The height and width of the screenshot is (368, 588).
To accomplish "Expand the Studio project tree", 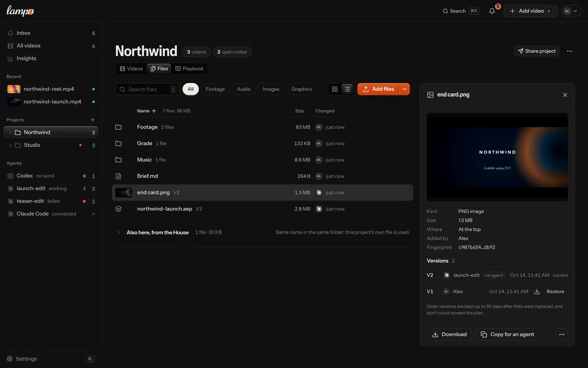I will [x=10, y=145].
